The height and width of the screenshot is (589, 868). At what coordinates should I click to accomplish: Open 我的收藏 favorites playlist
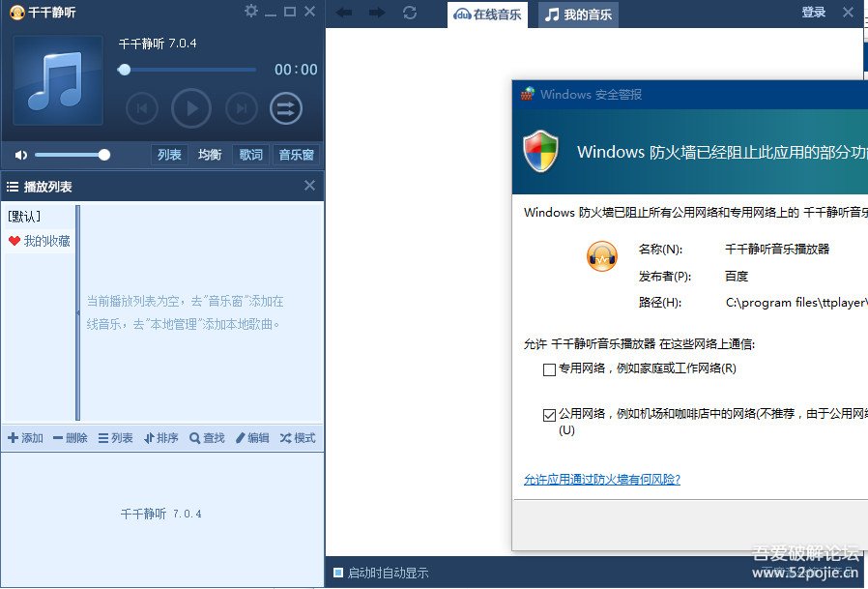click(x=40, y=241)
